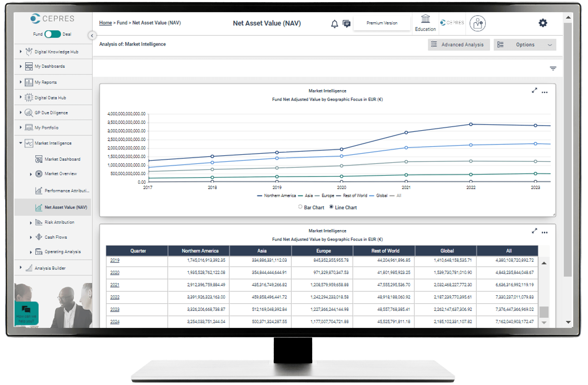Open the filter lines icon
This screenshot has height=385, width=588.
tap(553, 68)
